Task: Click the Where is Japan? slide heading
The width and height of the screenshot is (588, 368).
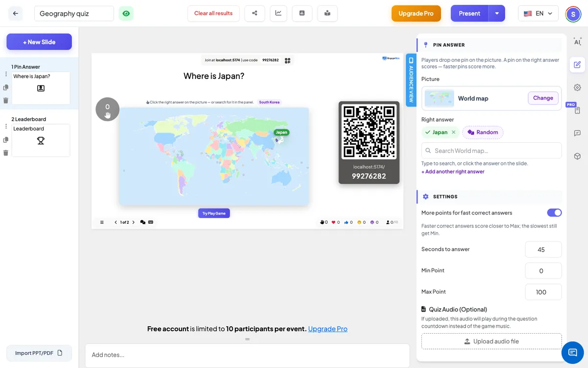Action: click(x=214, y=76)
